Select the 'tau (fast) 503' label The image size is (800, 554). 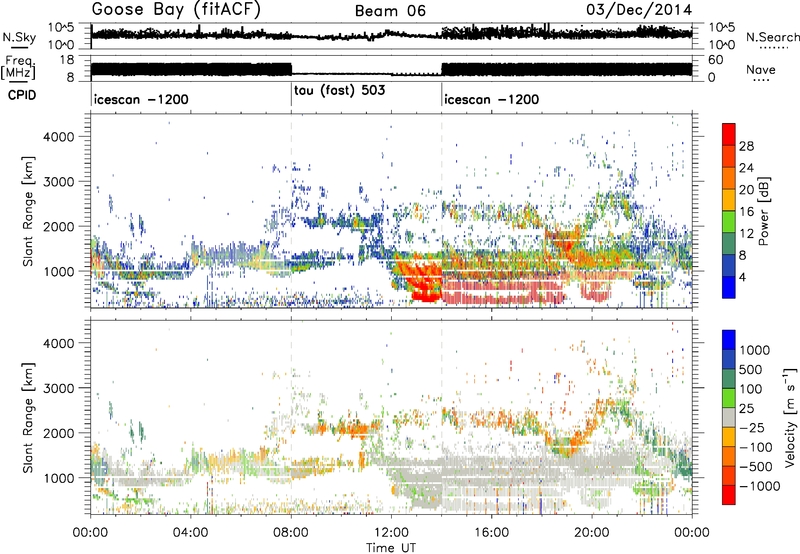point(340,90)
